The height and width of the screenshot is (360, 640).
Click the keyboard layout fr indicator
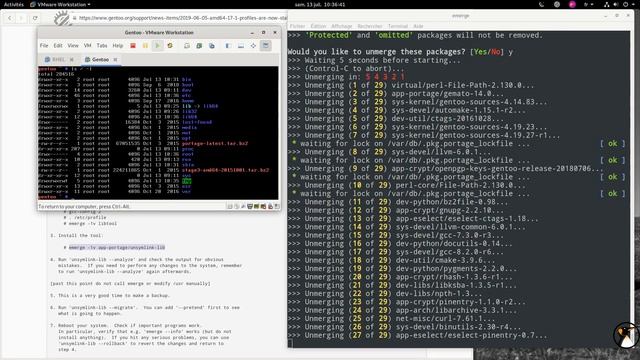(588, 4)
